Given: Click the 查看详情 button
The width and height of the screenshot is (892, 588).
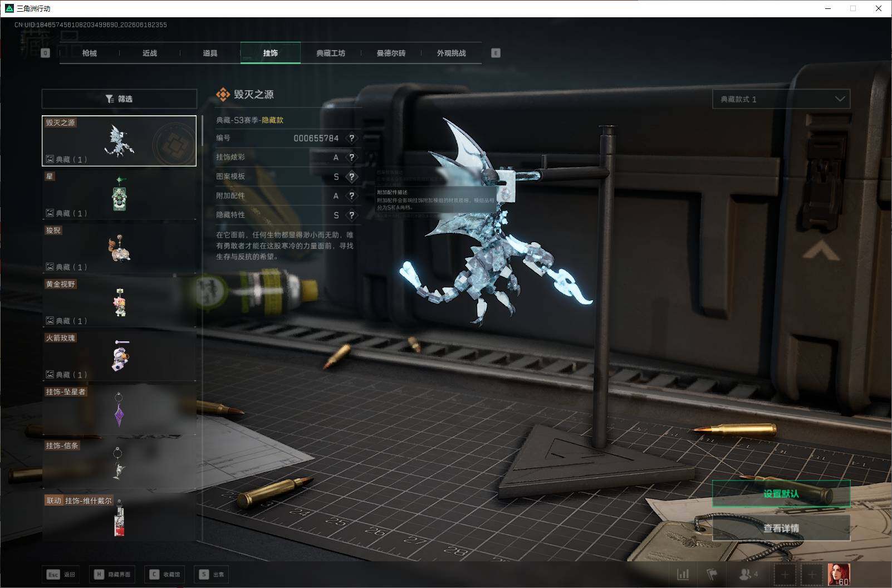Looking at the screenshot, I should (x=781, y=528).
